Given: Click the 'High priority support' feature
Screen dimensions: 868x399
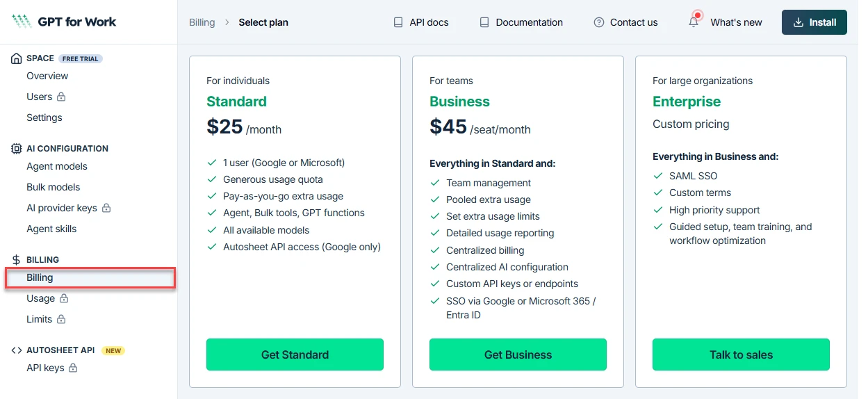Looking at the screenshot, I should tap(714, 210).
